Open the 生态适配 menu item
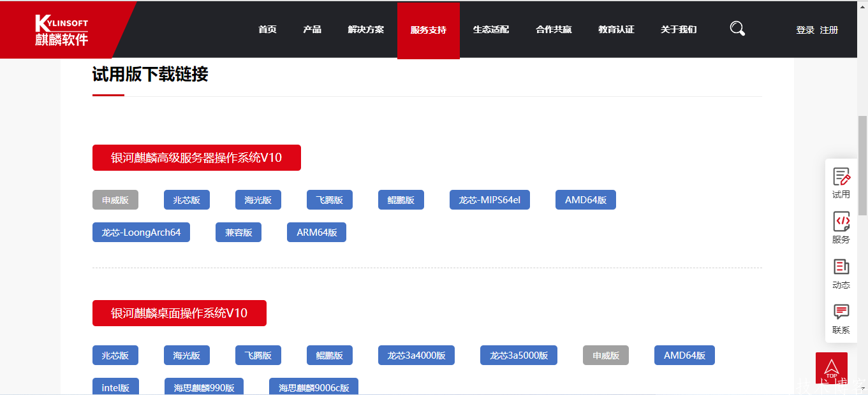The image size is (868, 395). [x=491, y=29]
